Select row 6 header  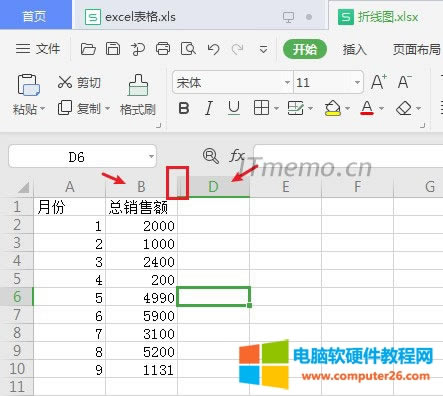[x=17, y=297]
